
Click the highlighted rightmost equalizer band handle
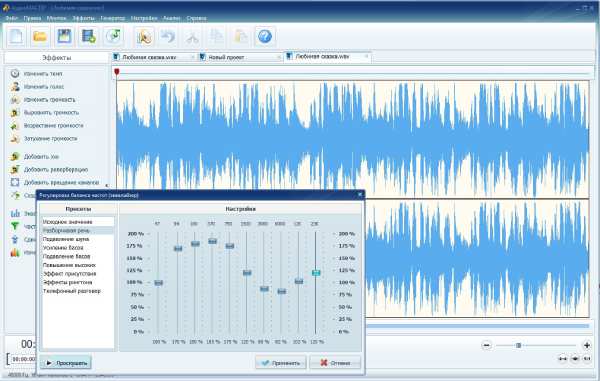[x=316, y=273]
